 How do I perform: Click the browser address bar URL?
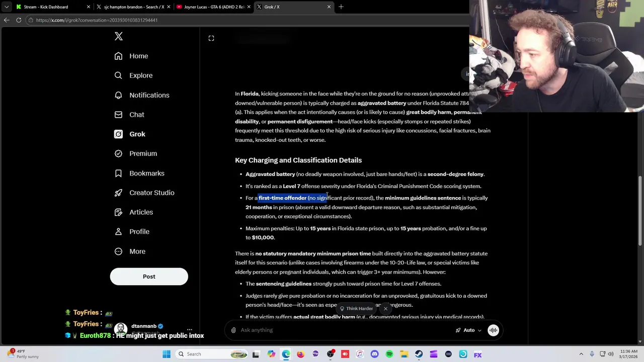point(97,20)
